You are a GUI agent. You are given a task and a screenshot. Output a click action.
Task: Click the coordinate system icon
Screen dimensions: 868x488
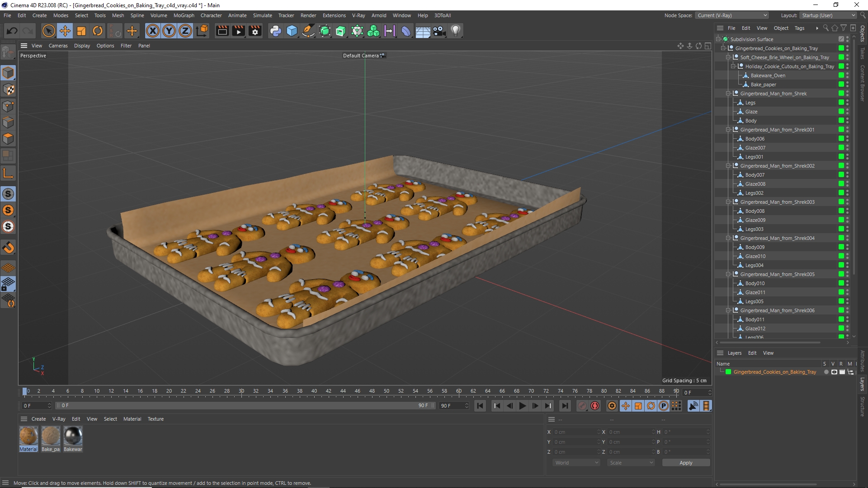tap(203, 31)
